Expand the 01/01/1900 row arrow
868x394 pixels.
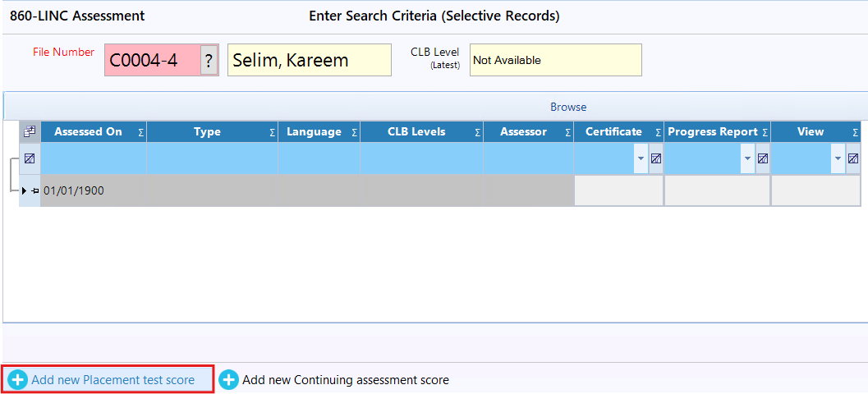(x=24, y=191)
